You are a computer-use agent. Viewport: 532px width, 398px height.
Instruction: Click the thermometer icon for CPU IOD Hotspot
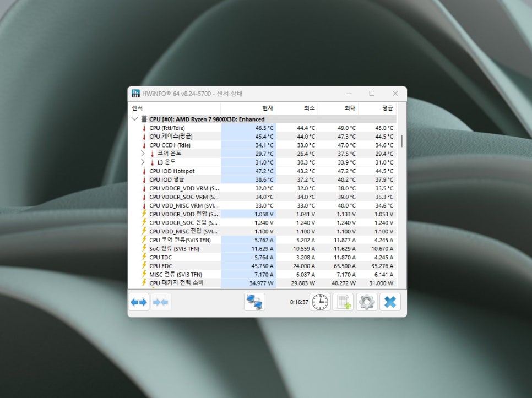tap(144, 171)
